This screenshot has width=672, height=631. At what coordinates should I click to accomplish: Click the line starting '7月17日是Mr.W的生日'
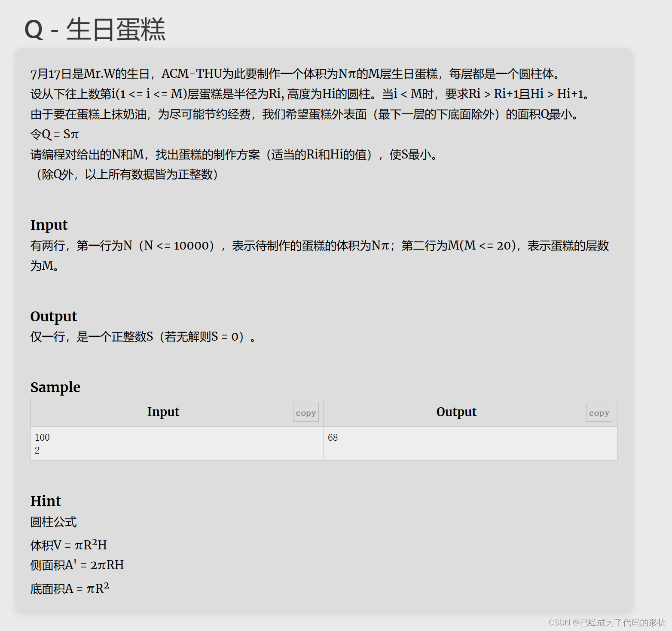(296, 74)
